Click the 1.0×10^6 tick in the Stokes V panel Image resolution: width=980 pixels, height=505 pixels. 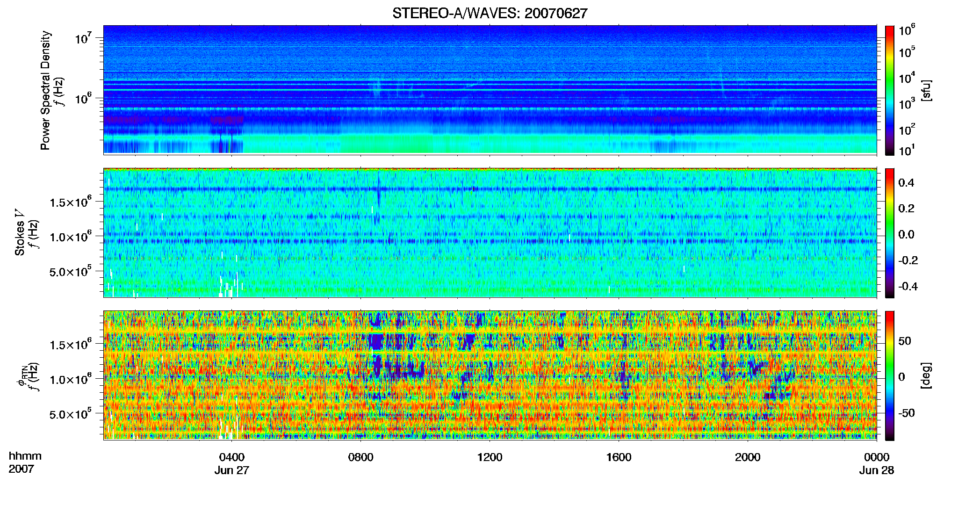(x=71, y=236)
